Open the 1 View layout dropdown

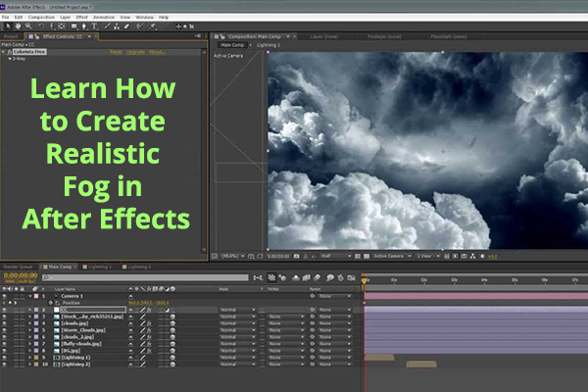pyautogui.click(x=428, y=256)
